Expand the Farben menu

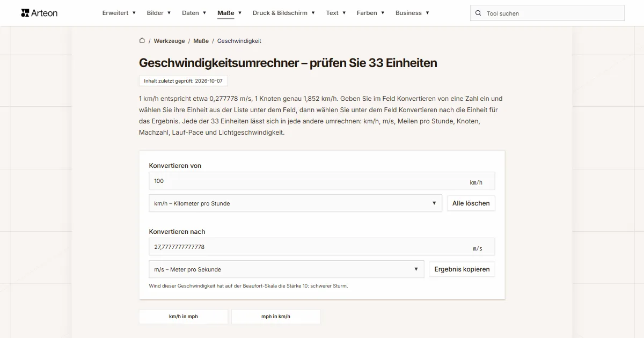pos(371,13)
